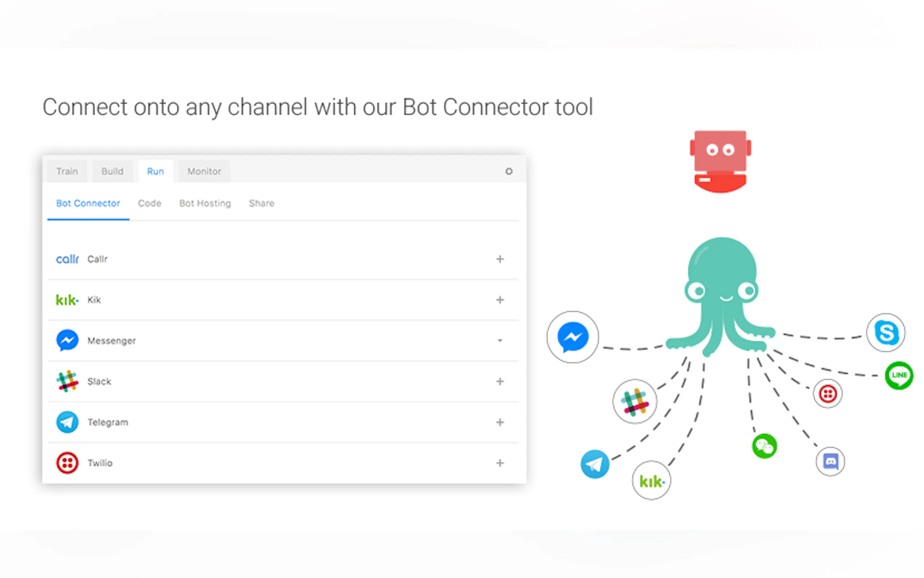
Task: Open the Code sub-tab
Action: 150,203
